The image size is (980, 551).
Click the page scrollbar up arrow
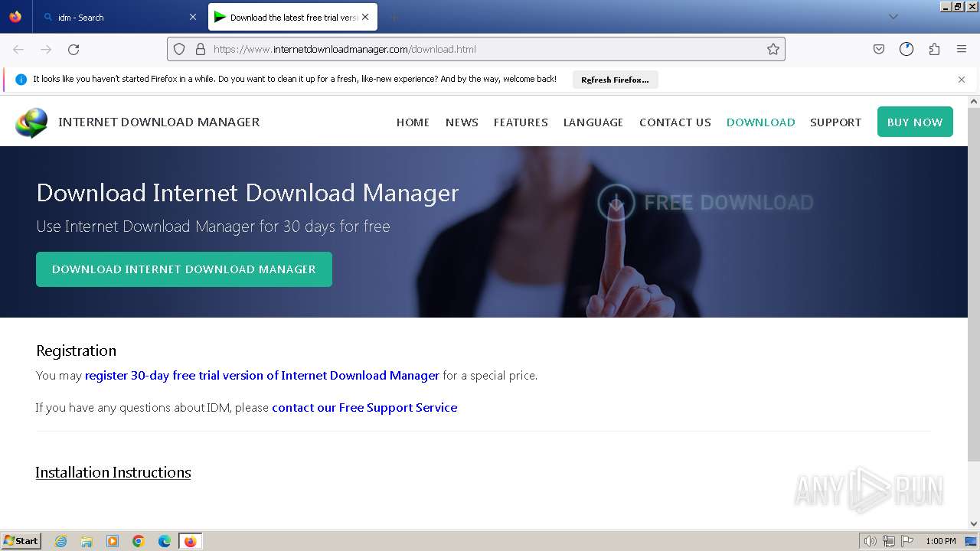[x=974, y=101]
